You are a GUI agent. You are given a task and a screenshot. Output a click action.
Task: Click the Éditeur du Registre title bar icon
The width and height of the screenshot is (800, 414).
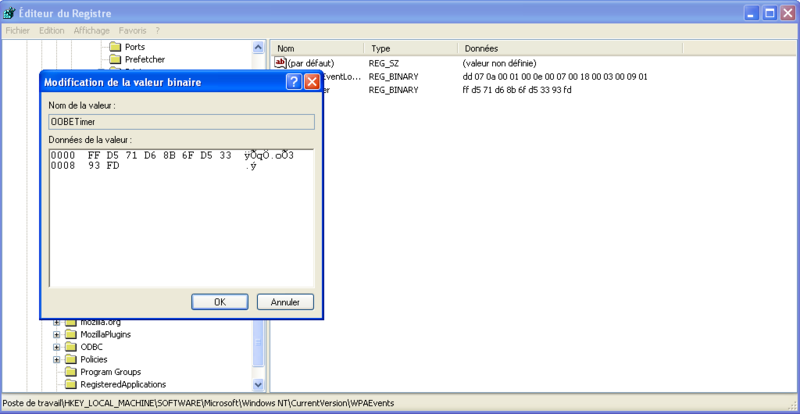point(9,13)
